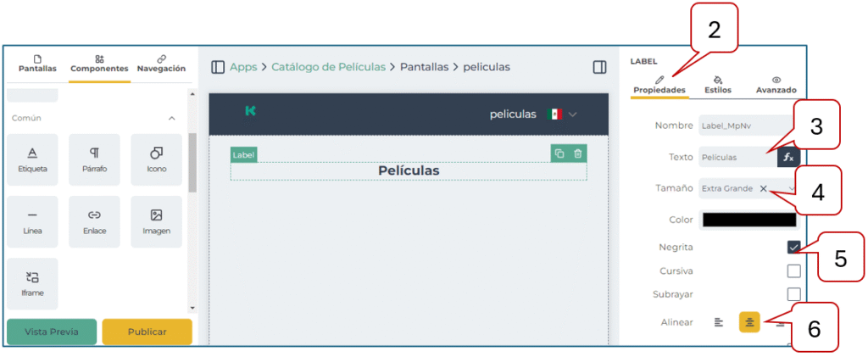
Task: Uncheck the Negrita checkbox
Action: tap(793, 248)
